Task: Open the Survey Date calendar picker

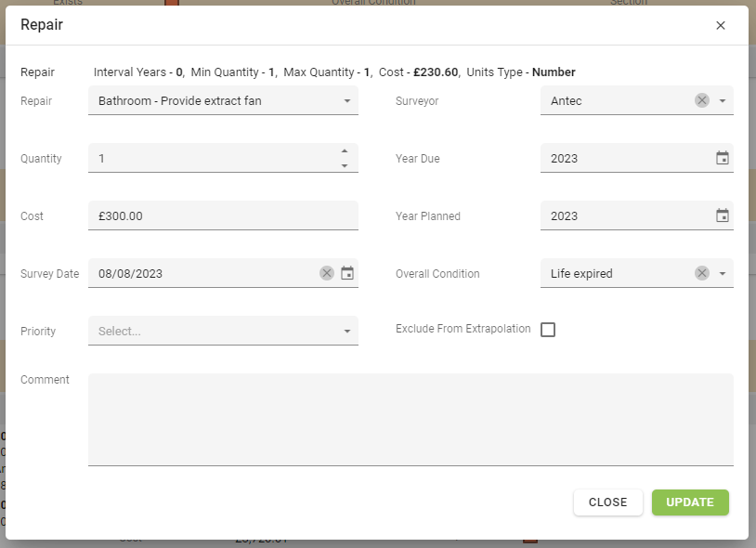Action: 347,273
